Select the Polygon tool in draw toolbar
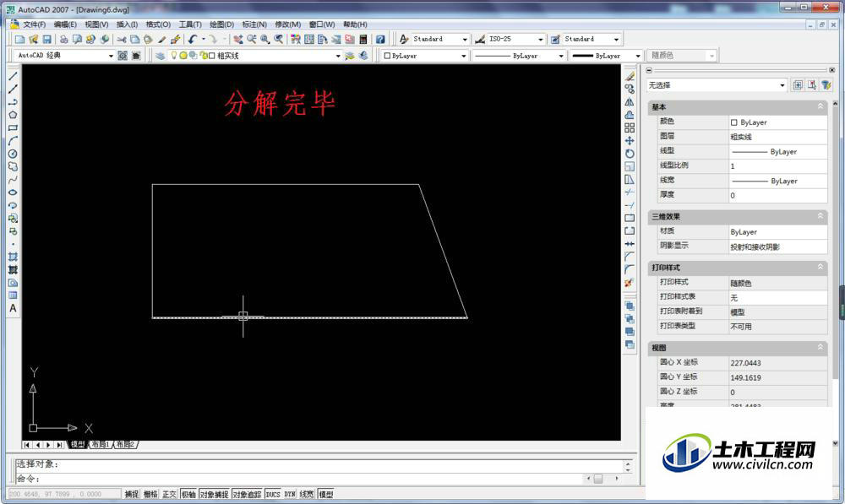 coord(13,115)
